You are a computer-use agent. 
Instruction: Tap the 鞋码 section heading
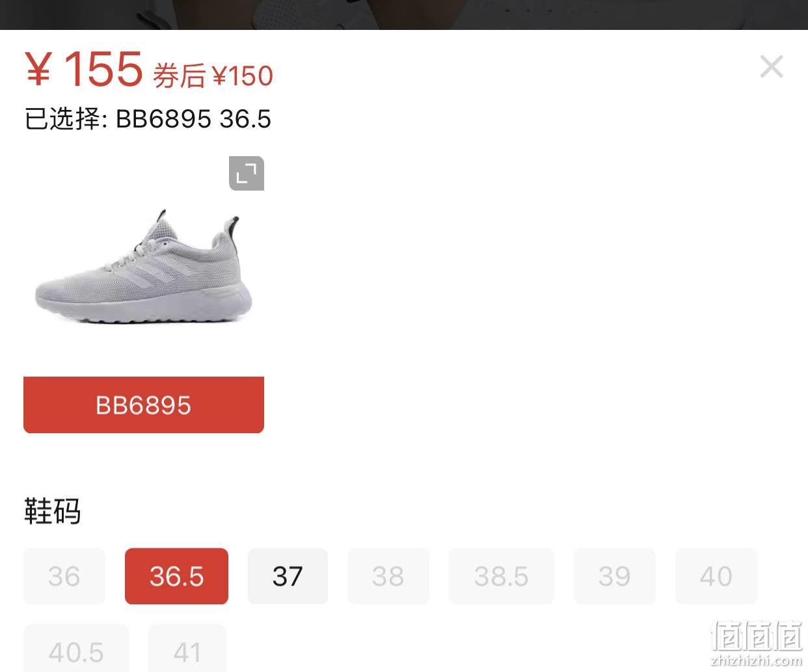(x=53, y=511)
